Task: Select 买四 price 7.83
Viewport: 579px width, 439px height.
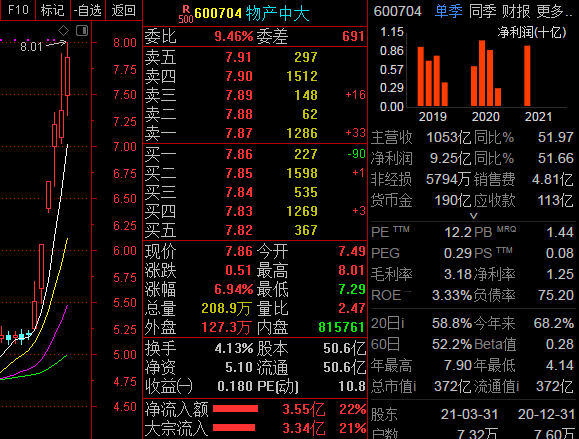Action: pyautogui.click(x=239, y=211)
